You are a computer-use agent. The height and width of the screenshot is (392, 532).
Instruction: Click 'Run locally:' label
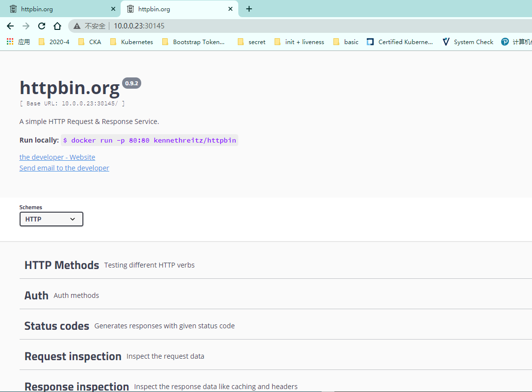pos(39,141)
